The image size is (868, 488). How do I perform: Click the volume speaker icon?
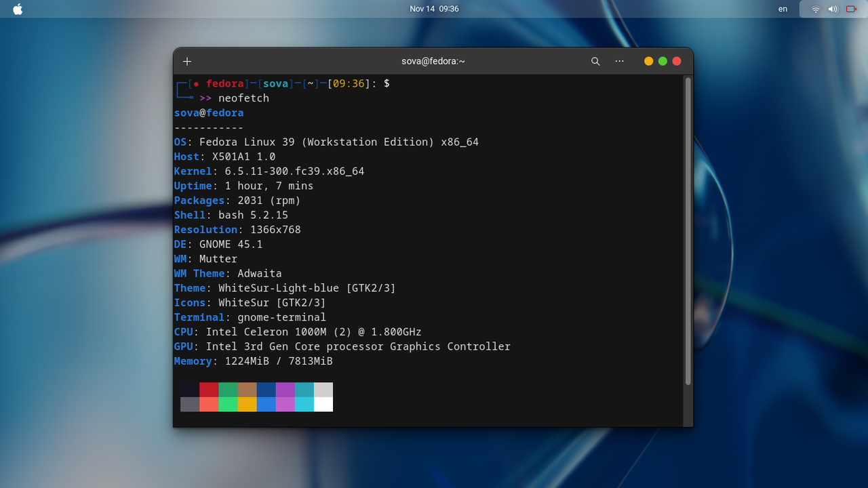[833, 9]
